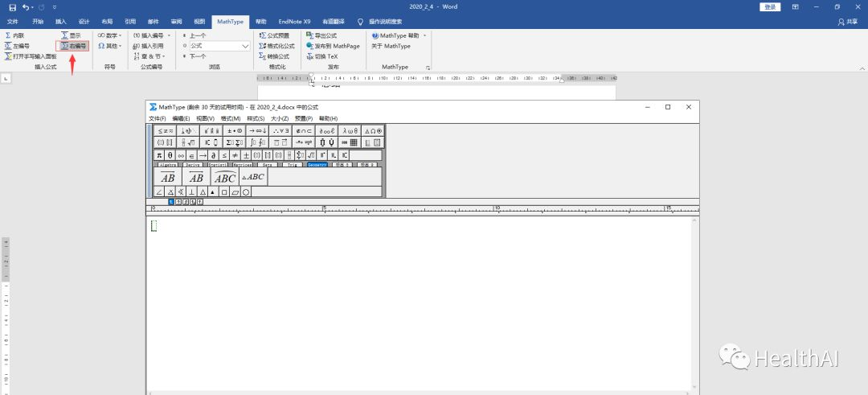Insert the circle symbol in the geometry row
The width and height of the screenshot is (868, 395).
pos(246,192)
